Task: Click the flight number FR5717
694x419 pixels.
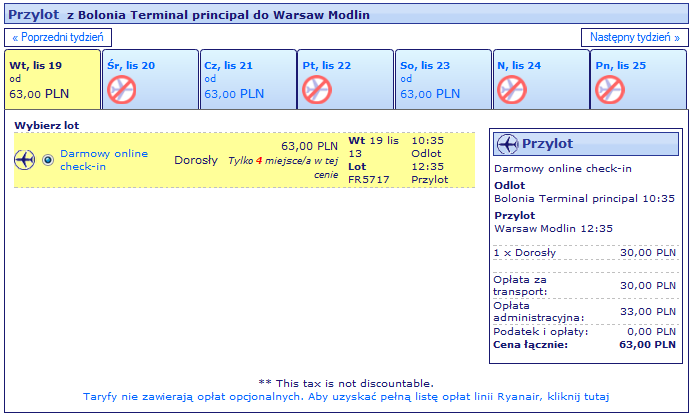Action: (369, 180)
